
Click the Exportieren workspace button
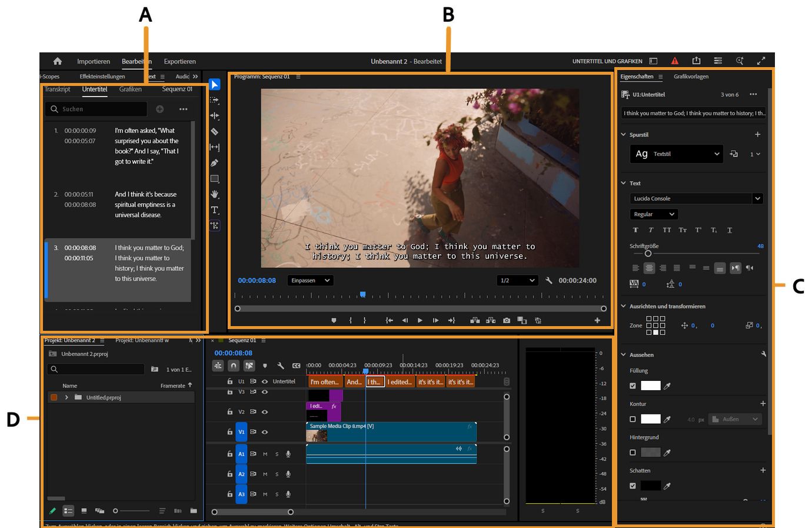pos(179,61)
